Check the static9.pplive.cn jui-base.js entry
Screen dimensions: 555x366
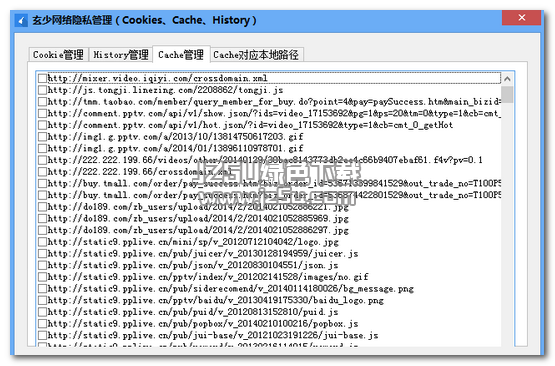(42, 335)
